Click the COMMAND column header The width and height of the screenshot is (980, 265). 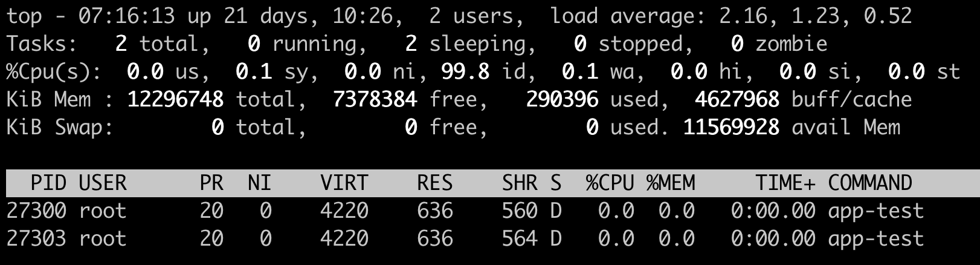point(869,183)
